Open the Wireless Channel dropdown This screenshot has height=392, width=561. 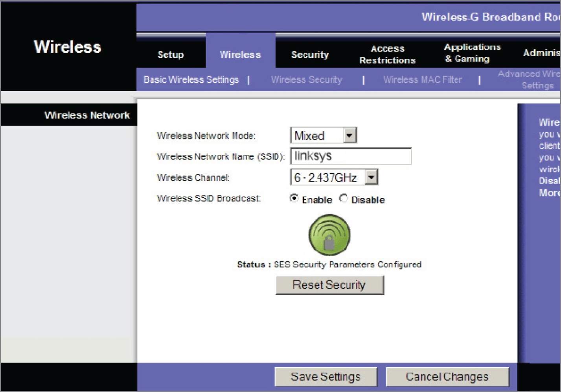(x=334, y=177)
